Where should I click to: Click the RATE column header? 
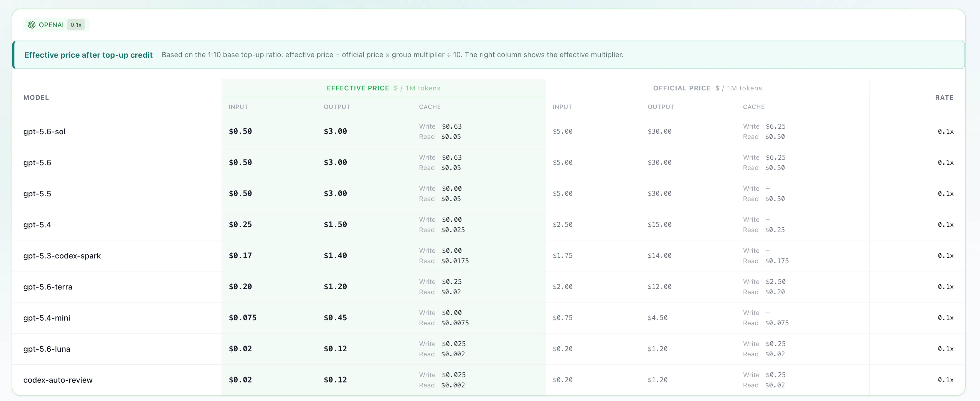[x=944, y=97]
